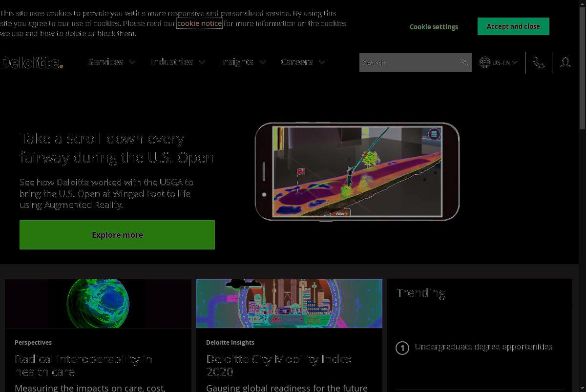Open Undergraduate degree opportunities link
This screenshot has width=586, height=392.
[x=483, y=347]
